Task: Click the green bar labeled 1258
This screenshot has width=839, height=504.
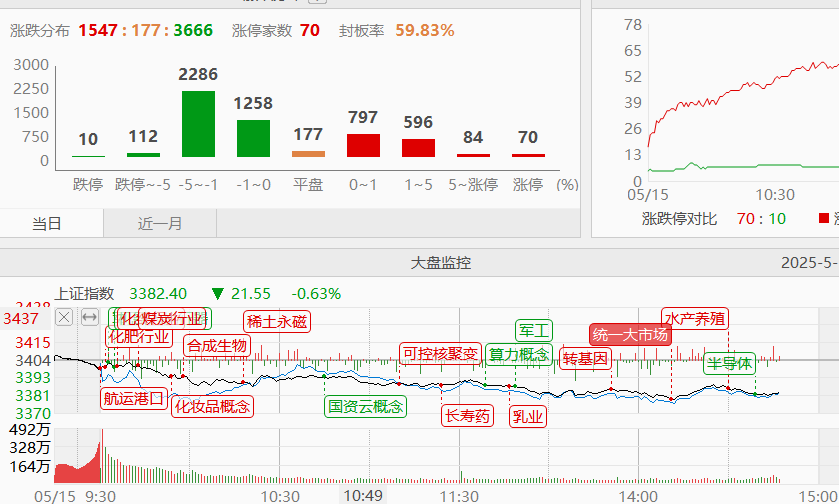Action: point(253,138)
